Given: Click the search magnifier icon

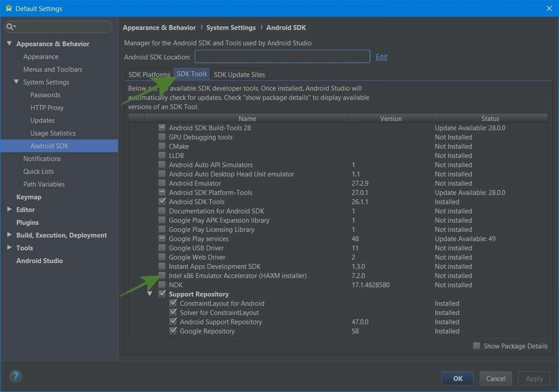Looking at the screenshot, I should (10, 27).
